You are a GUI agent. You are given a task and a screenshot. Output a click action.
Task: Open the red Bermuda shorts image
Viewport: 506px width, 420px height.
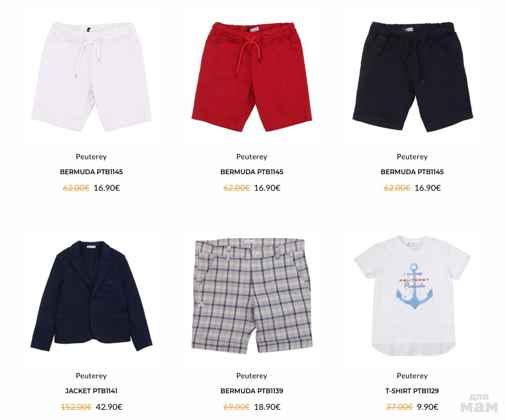(252, 76)
